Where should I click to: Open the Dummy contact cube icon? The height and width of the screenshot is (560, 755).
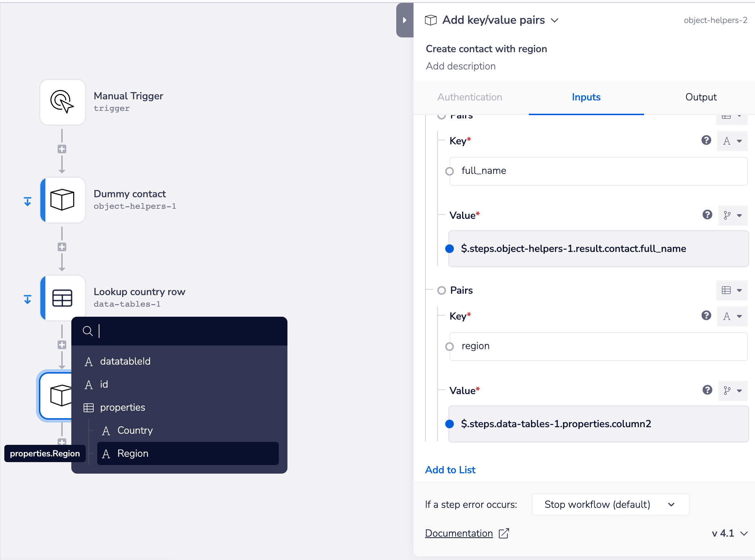(x=62, y=200)
